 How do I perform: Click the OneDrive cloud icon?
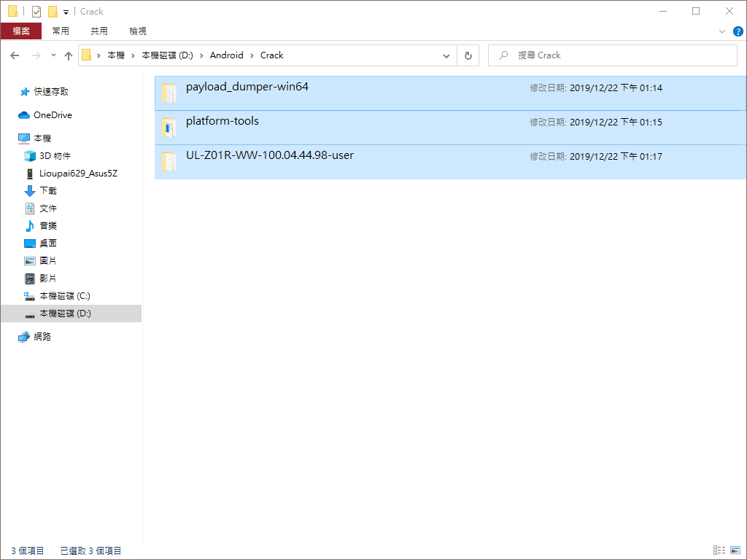(x=24, y=114)
